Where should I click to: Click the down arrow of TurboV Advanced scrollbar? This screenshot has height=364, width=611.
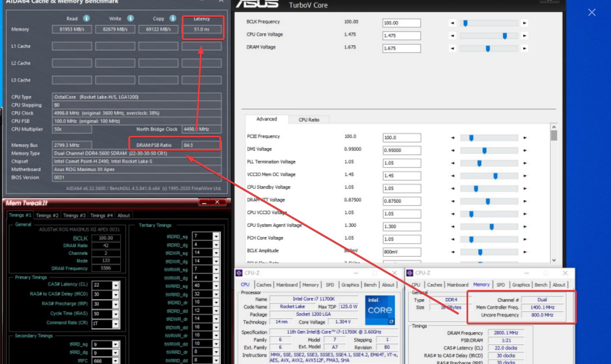pos(554,260)
